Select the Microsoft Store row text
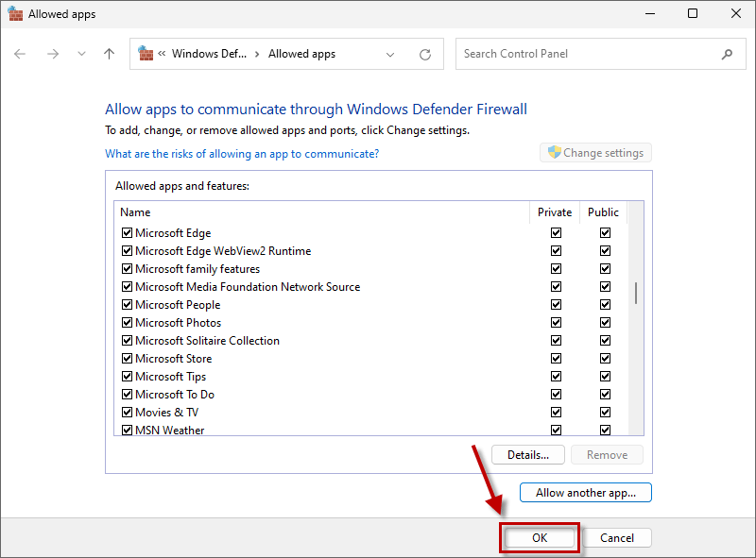Viewport: 756px width, 558px height. click(x=174, y=359)
